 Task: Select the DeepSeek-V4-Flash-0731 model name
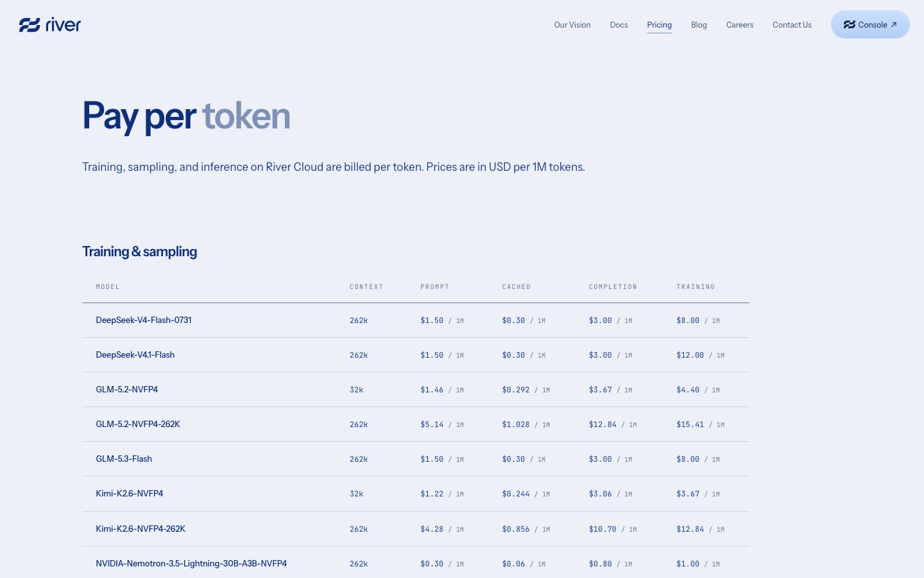tap(144, 320)
